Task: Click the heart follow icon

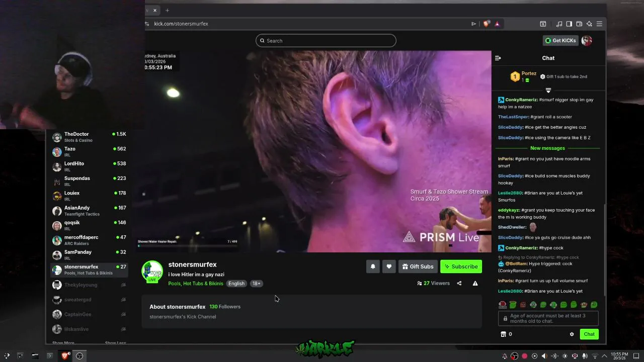Action: tap(389, 266)
